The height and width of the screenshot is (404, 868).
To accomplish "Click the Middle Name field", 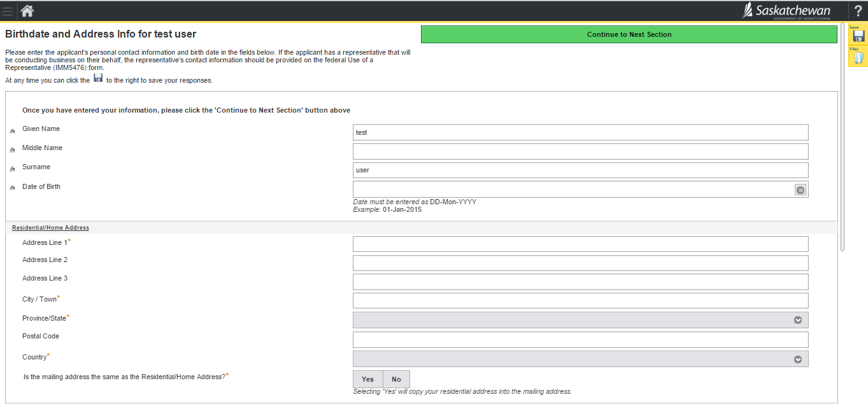I will (x=581, y=151).
